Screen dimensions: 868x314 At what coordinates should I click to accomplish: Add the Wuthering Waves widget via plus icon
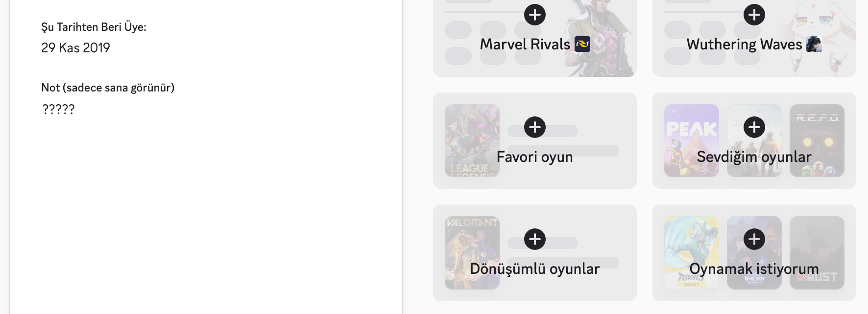[x=754, y=15]
